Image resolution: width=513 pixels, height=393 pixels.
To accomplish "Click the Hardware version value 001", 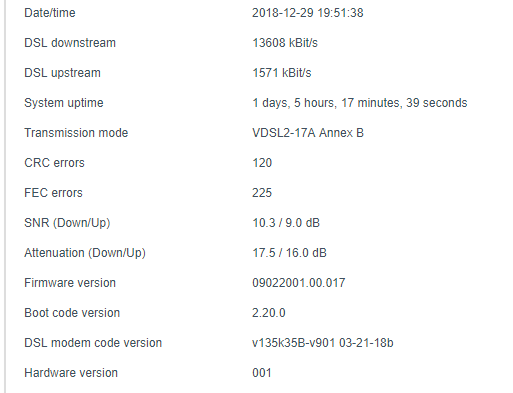I will (262, 373).
